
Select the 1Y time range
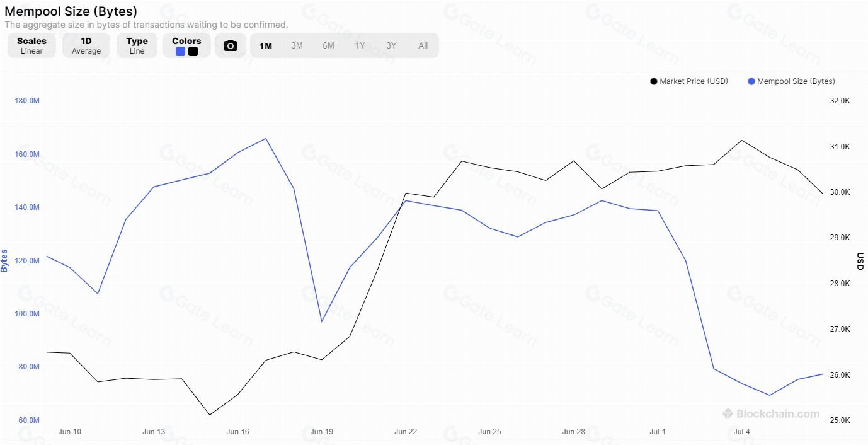point(360,45)
